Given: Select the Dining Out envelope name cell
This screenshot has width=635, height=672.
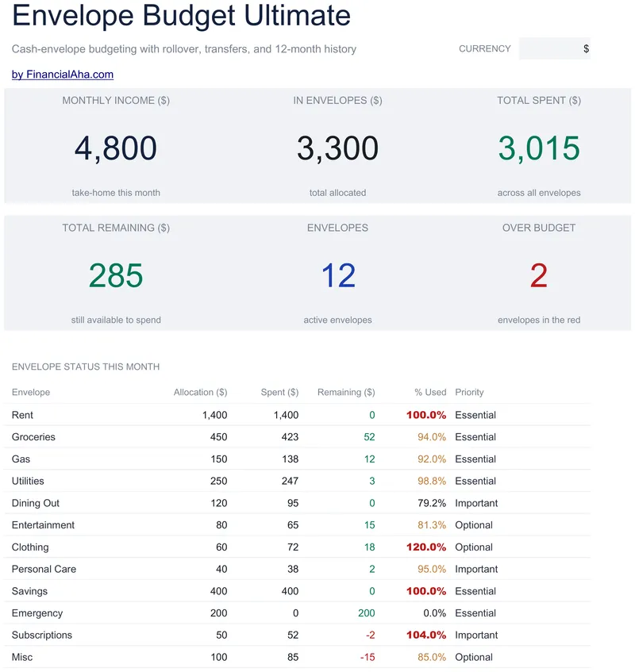Looking at the screenshot, I should (36, 503).
